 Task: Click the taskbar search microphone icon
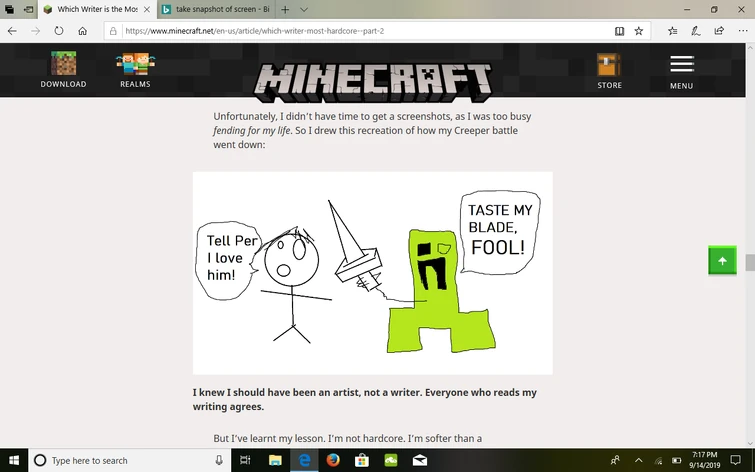point(219,460)
